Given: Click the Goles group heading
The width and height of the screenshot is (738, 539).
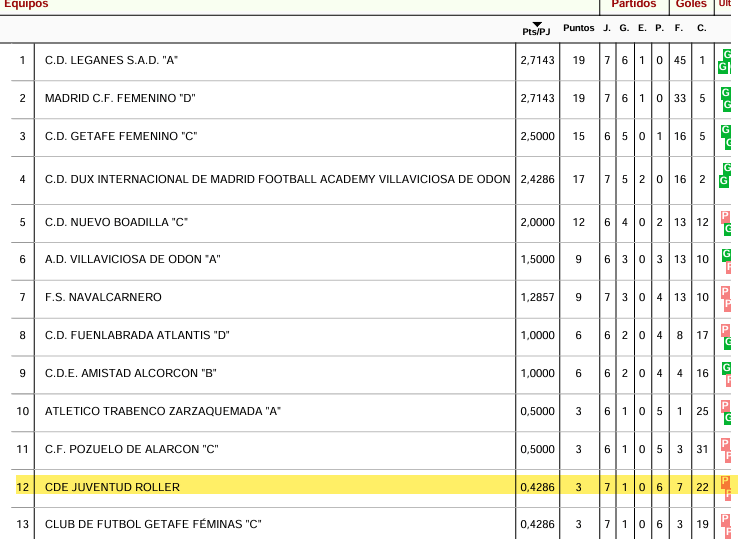Looking at the screenshot, I should (691, 4).
